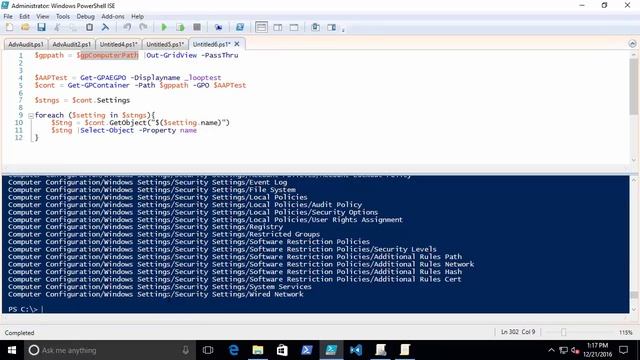Image resolution: width=640 pixels, height=360 pixels.
Task: Click the PS C:\> console prompt
Action: tap(23, 309)
